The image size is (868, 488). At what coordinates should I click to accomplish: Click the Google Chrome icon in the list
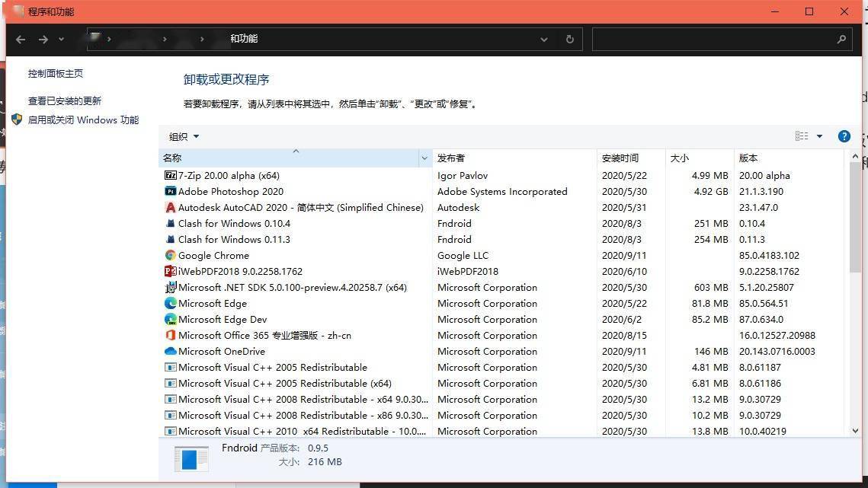[x=171, y=256]
